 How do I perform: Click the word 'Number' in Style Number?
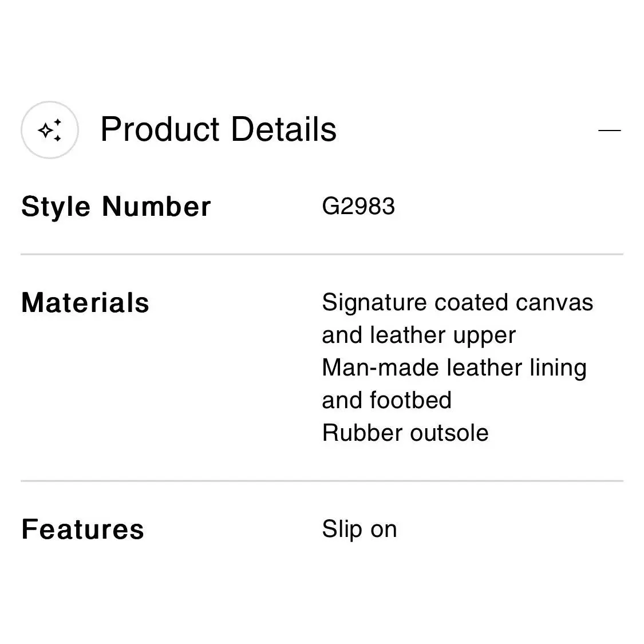156,206
